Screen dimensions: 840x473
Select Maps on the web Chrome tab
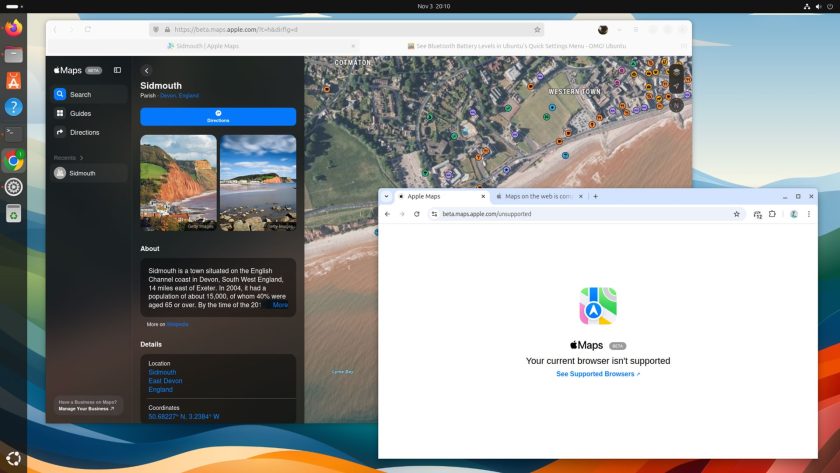pyautogui.click(x=538, y=197)
